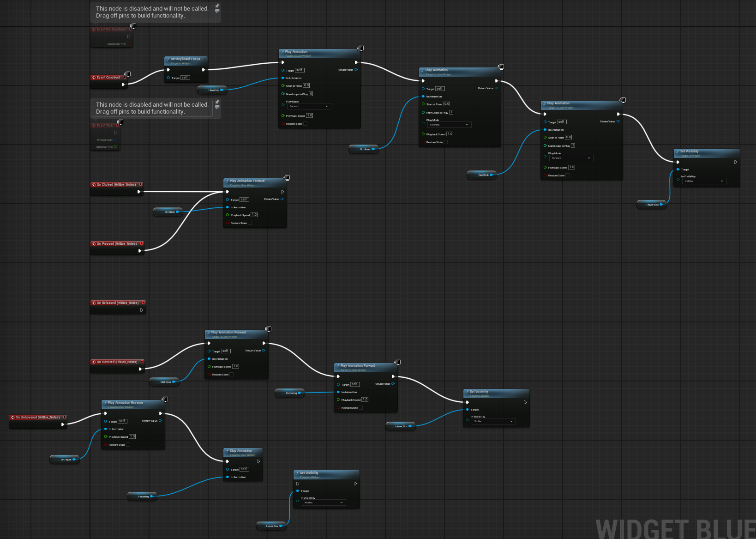Toggle Restore State on Play Animation fed by Hovering
Image resolution: width=756 pixels, height=539 pixels.
click(x=305, y=124)
